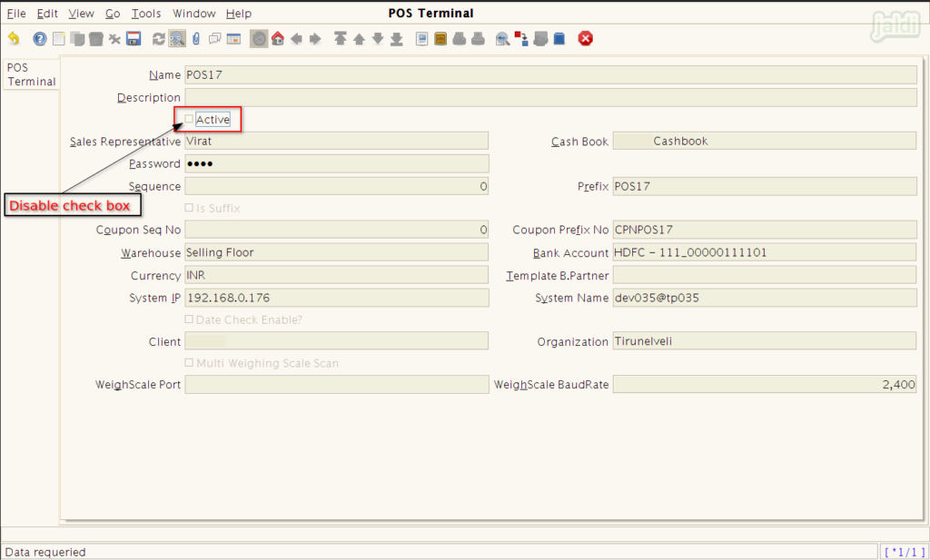Click the Coupon Prefix No field
The width and height of the screenshot is (930, 560).
pos(765,230)
